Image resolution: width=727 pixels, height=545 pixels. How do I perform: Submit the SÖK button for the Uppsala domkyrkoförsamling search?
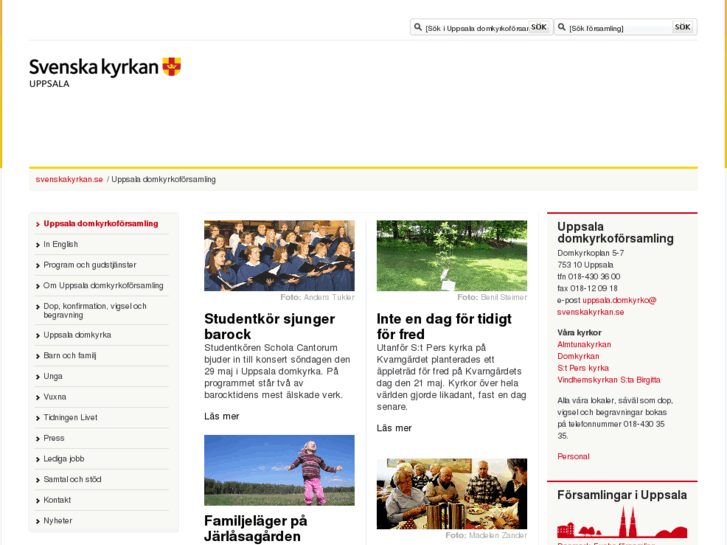pos(539,27)
